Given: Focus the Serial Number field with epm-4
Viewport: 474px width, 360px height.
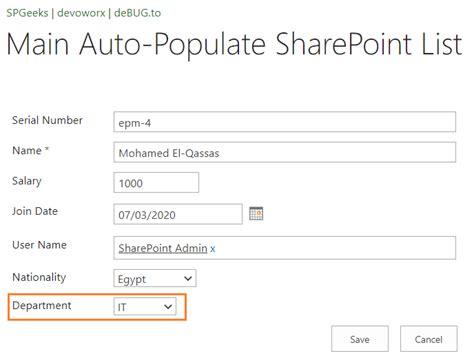Looking at the screenshot, I should (284, 122).
